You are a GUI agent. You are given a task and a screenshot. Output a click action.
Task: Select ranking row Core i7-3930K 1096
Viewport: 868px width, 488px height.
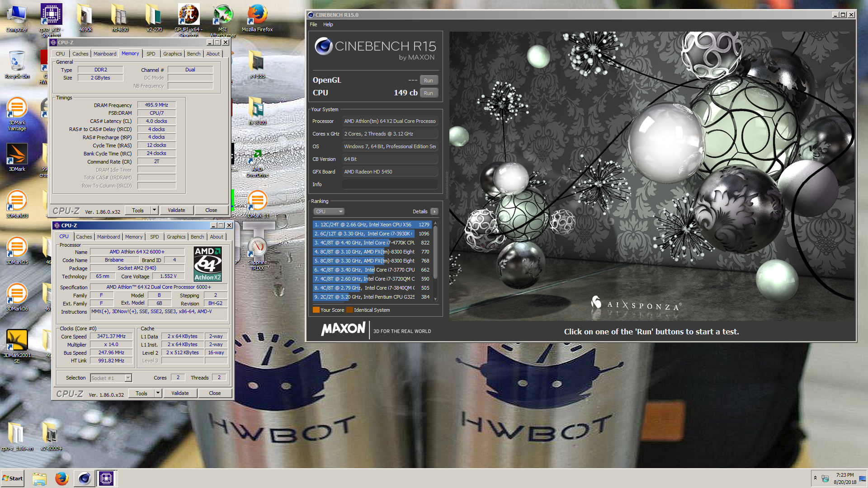click(x=372, y=234)
